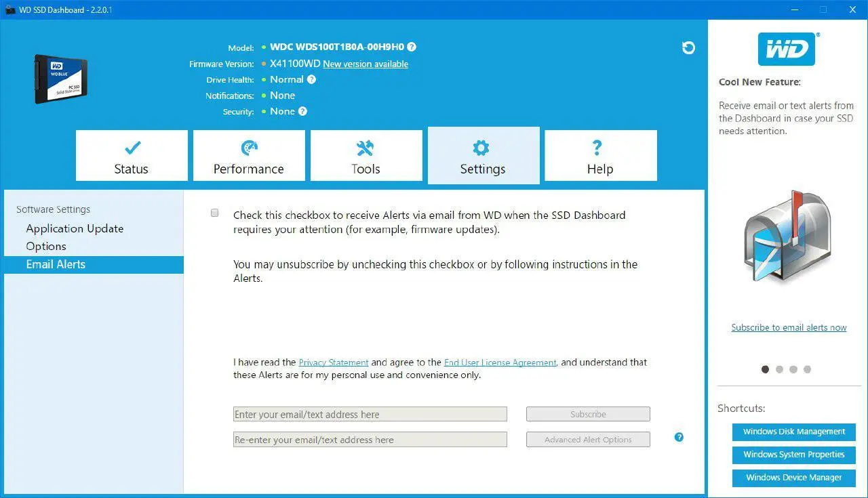Click the help icon beside Drive Health Normal
The image size is (868, 498).
click(x=311, y=79)
